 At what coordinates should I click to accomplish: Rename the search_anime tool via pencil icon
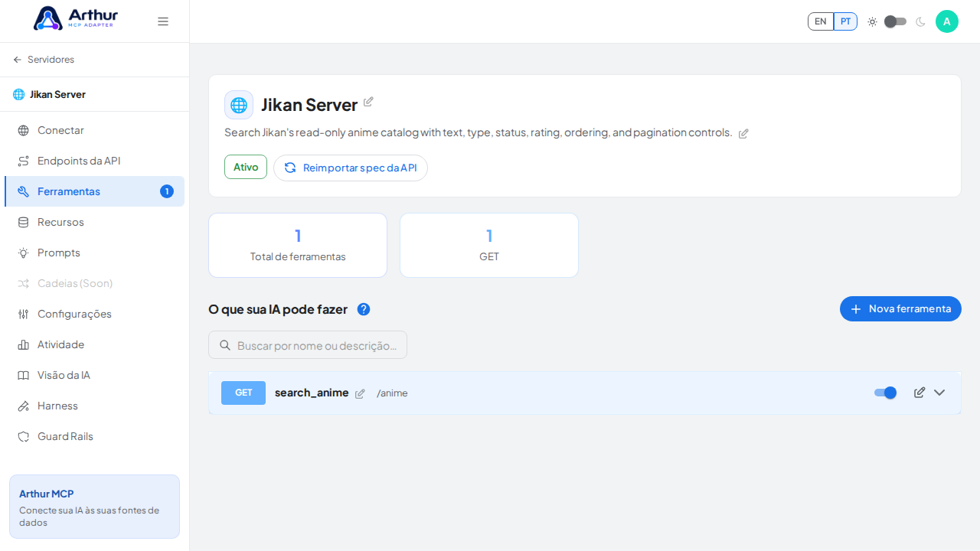360,393
